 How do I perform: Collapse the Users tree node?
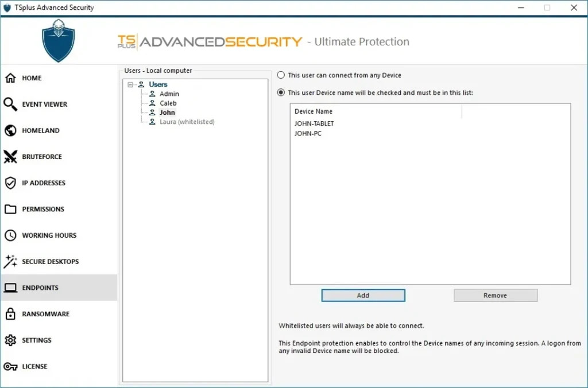[131, 84]
